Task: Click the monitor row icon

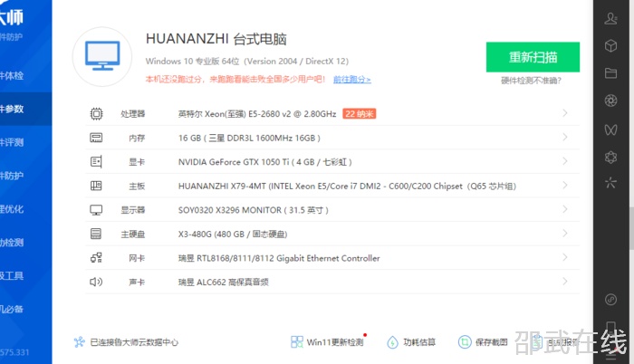Action: (x=96, y=210)
